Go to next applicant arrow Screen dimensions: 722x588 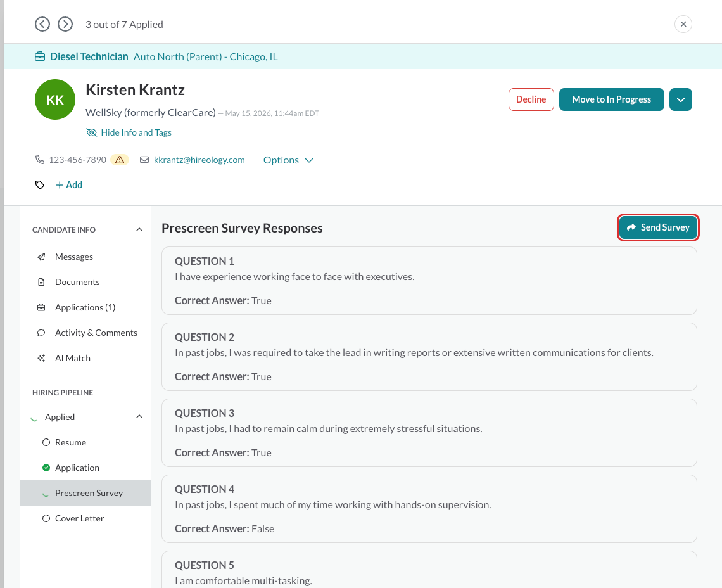(x=65, y=24)
